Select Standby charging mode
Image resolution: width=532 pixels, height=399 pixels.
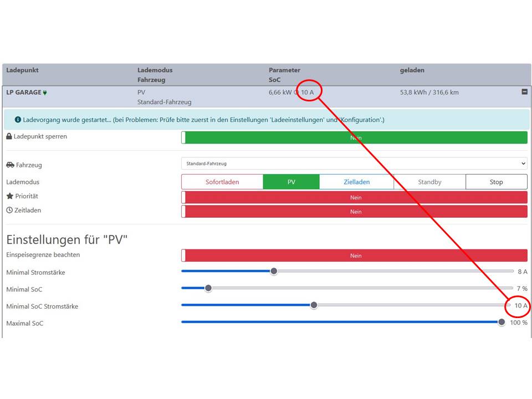click(x=429, y=182)
